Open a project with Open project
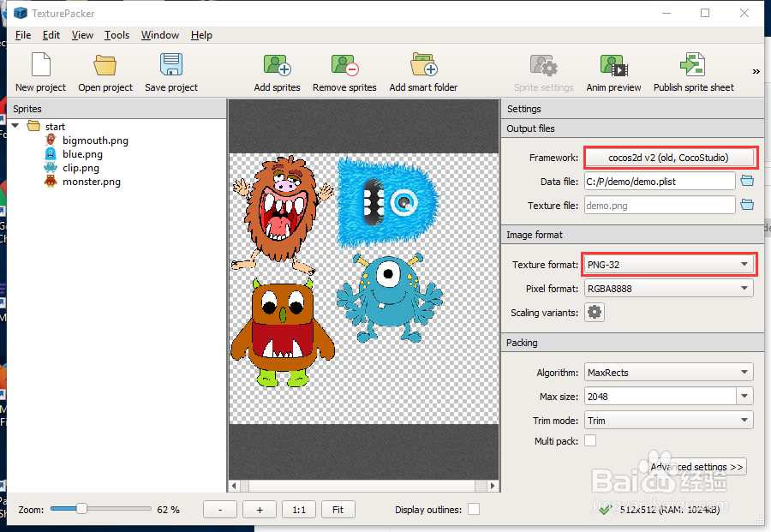771x532 pixels. [x=105, y=72]
